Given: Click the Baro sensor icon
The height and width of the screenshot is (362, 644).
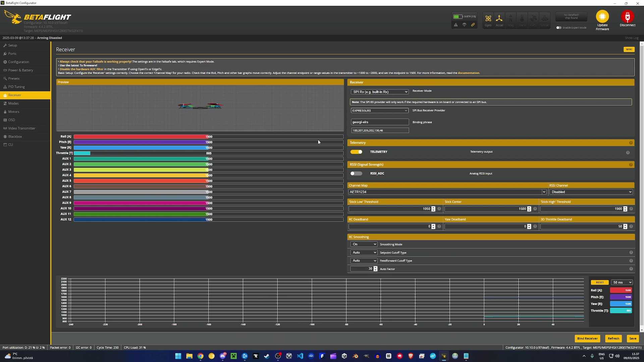Looking at the screenshot, I should pyautogui.click(x=522, y=20).
